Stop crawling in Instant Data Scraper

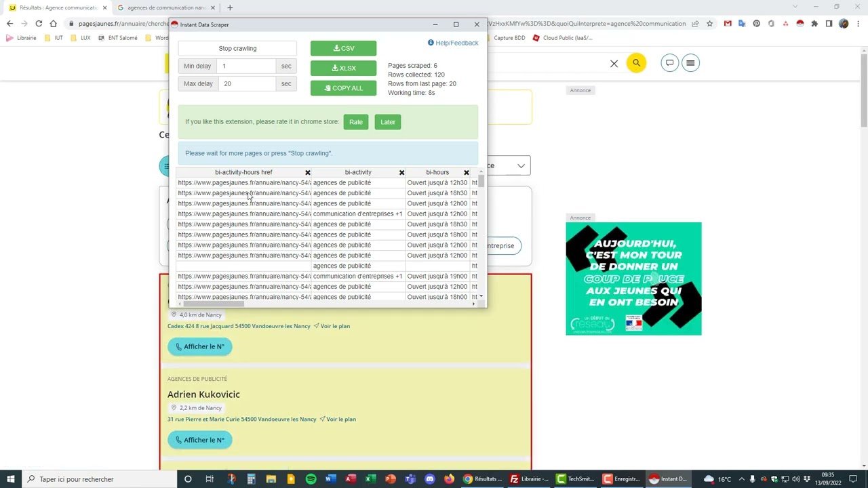237,48
